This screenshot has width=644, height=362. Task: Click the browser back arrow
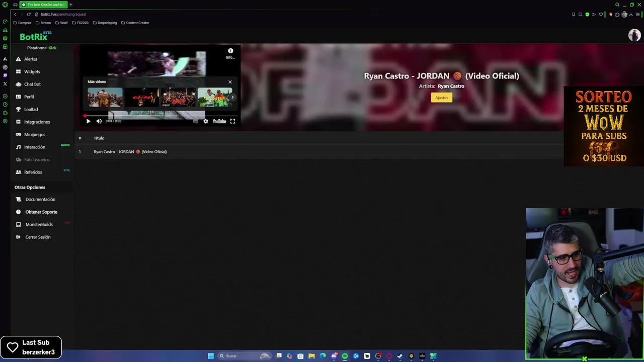point(15,14)
